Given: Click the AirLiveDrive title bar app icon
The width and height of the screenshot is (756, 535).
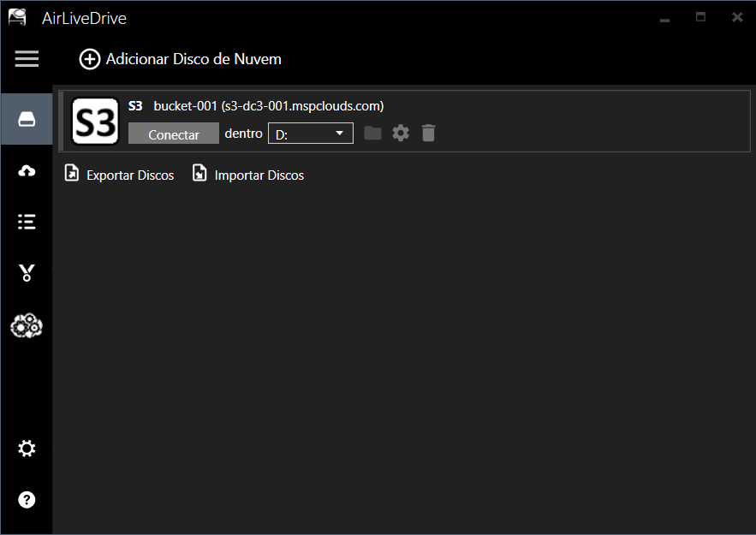Looking at the screenshot, I should point(18,17).
